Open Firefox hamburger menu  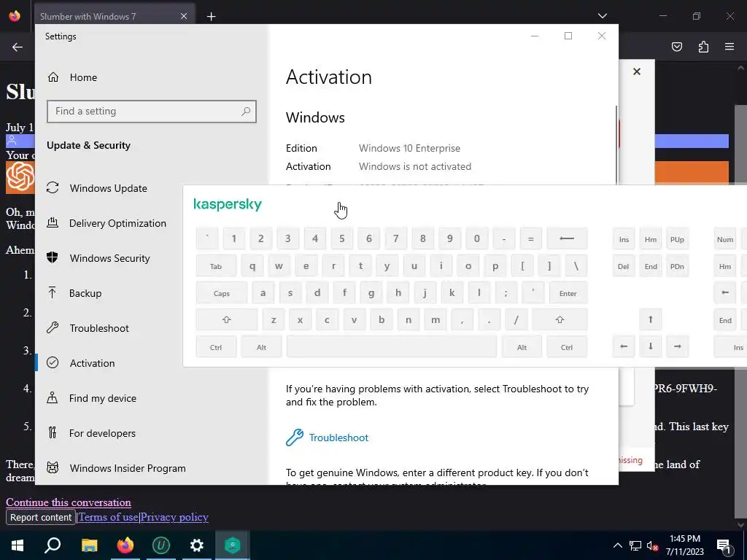click(x=729, y=47)
